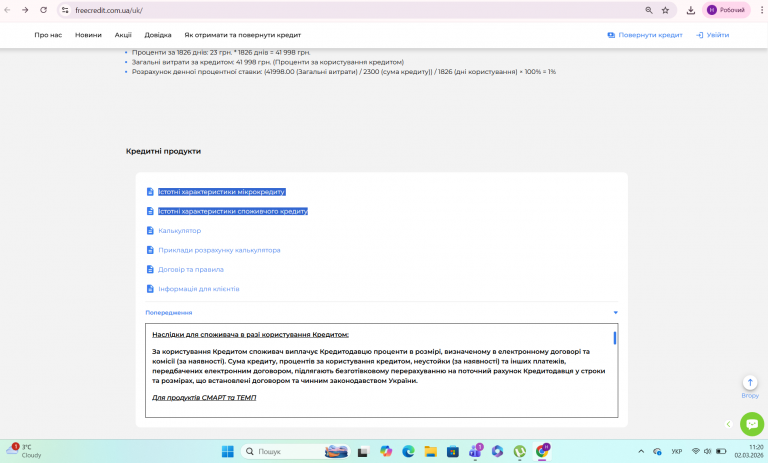Click the Увійти login link
This screenshot has height=463, width=768.
tap(713, 35)
